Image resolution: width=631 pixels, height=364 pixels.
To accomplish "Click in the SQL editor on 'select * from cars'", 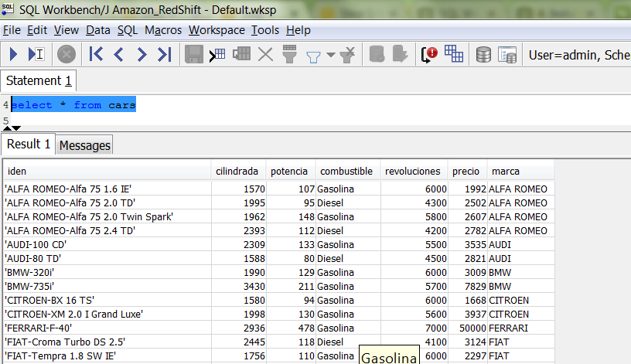I will point(73,105).
